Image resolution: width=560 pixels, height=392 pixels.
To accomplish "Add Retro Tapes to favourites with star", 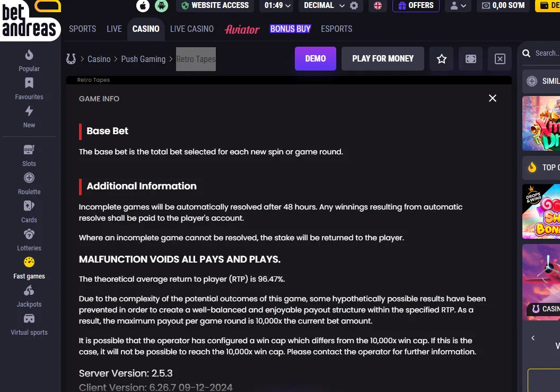I will tap(441, 58).
